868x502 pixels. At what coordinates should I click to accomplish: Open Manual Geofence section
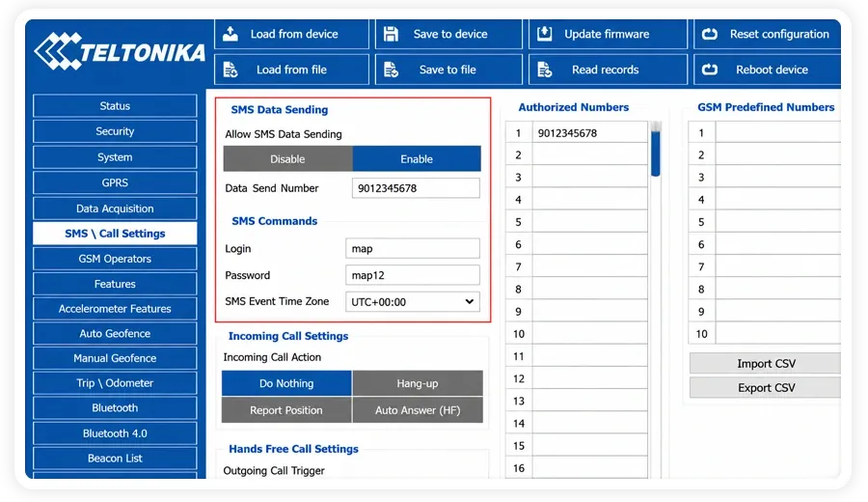pos(115,358)
